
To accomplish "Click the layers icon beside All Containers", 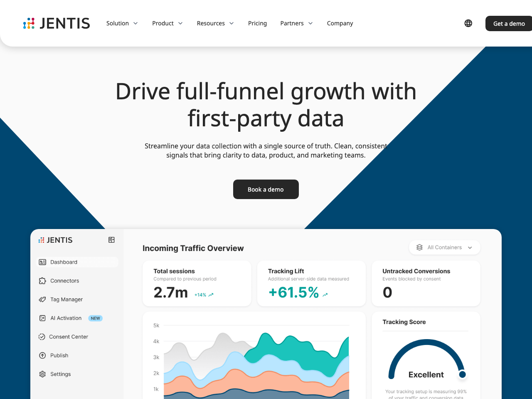I will click(x=419, y=247).
